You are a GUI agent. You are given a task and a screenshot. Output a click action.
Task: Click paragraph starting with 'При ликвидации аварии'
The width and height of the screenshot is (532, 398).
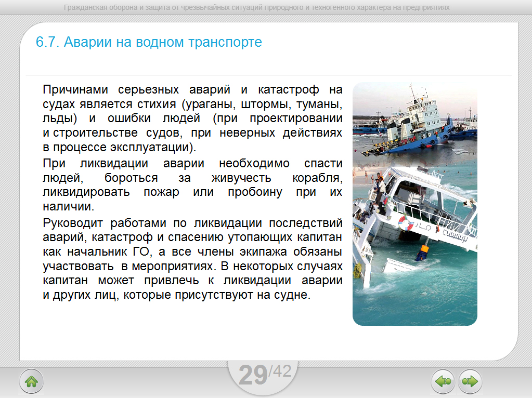coord(192,185)
